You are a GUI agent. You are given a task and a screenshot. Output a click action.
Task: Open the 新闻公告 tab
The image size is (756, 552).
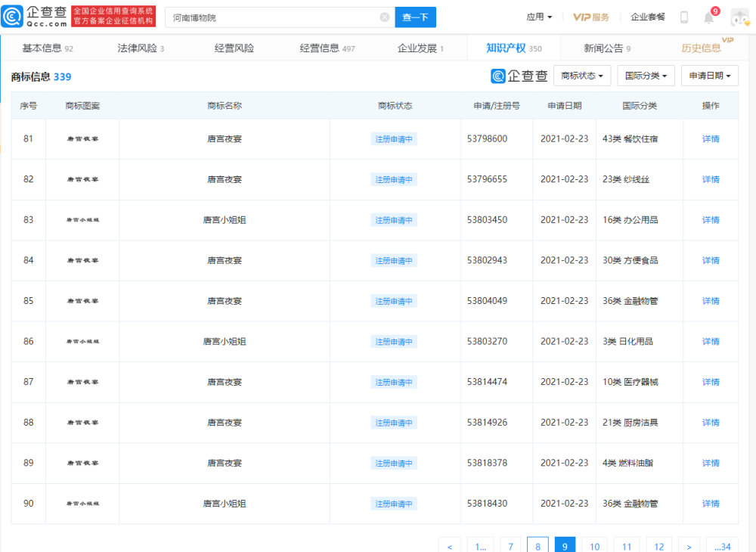606,48
